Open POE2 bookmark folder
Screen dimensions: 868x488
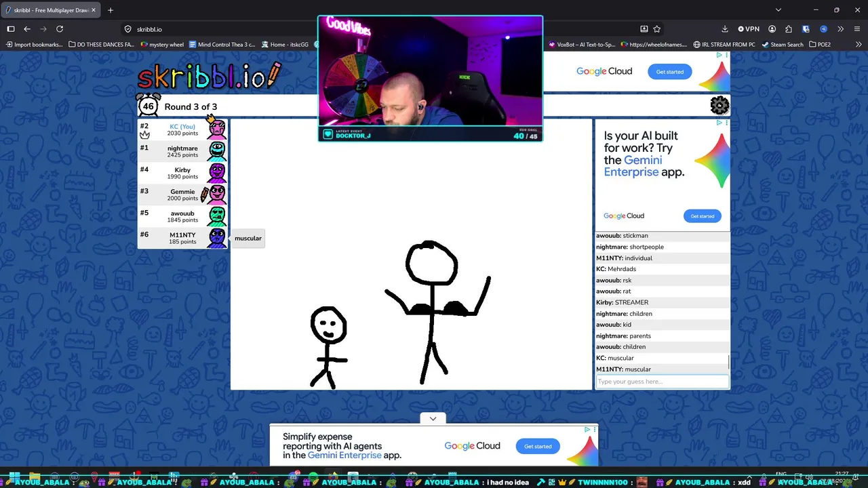[820, 45]
